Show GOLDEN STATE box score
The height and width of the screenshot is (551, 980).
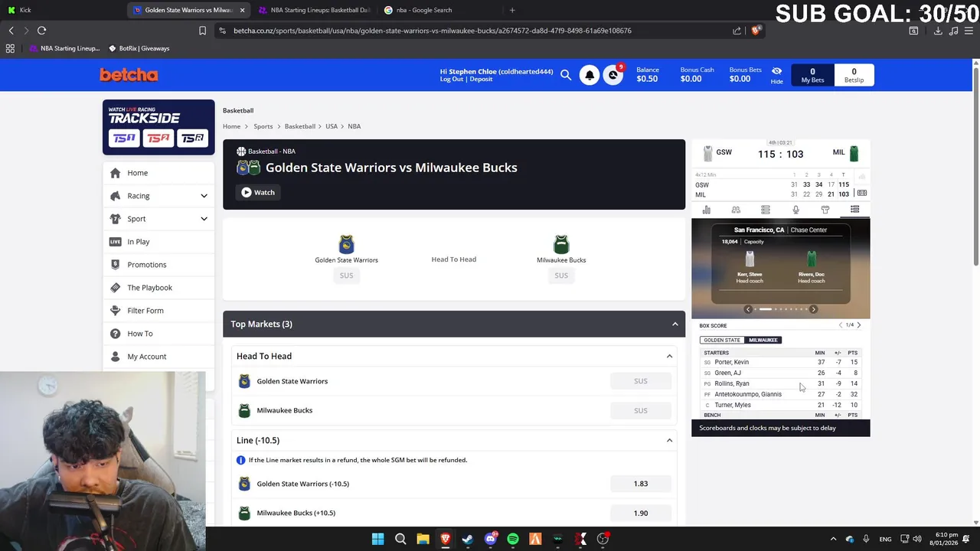click(722, 340)
